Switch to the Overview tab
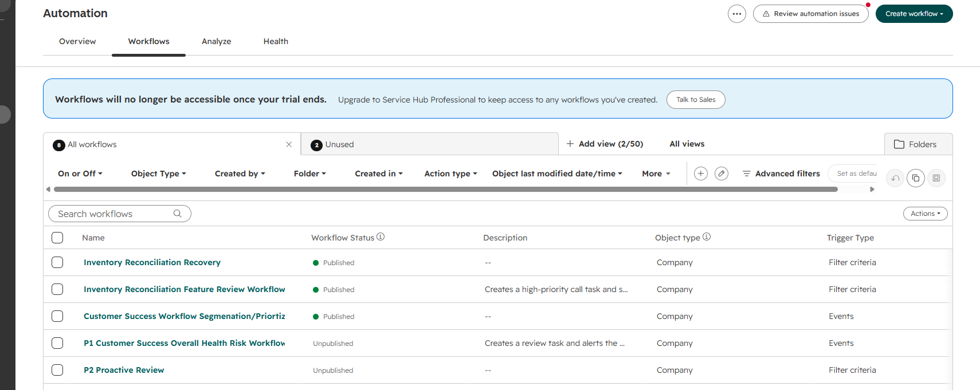The width and height of the screenshot is (980, 390). click(77, 41)
